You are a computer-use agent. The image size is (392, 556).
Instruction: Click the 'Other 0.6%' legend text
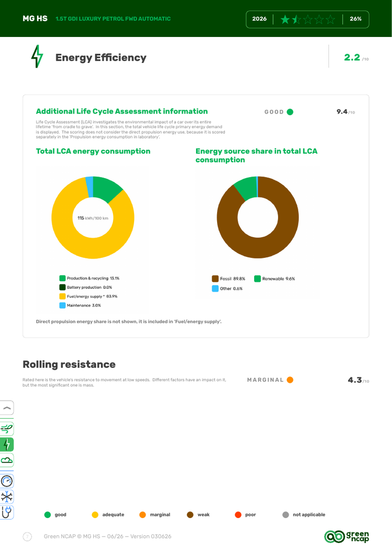tap(231, 289)
